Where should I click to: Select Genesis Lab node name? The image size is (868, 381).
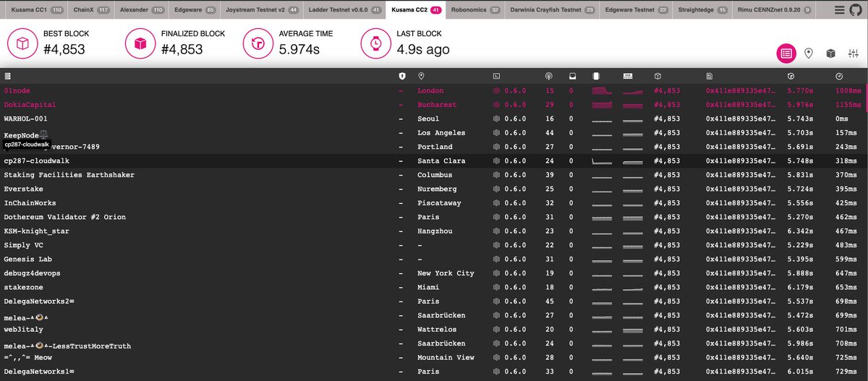27,260
